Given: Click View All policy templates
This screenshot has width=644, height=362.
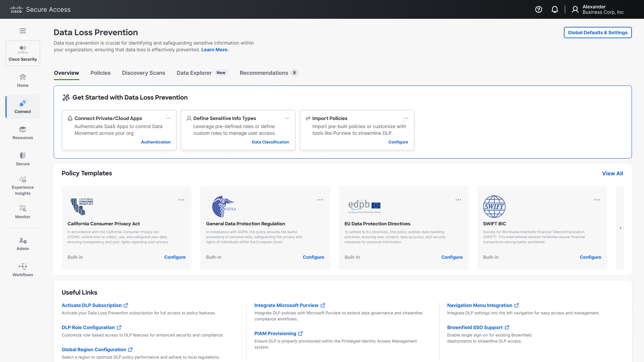Looking at the screenshot, I should tap(612, 173).
